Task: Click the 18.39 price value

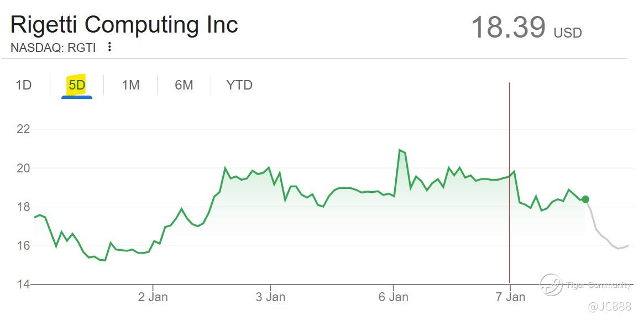Action: pyautogui.click(x=508, y=27)
